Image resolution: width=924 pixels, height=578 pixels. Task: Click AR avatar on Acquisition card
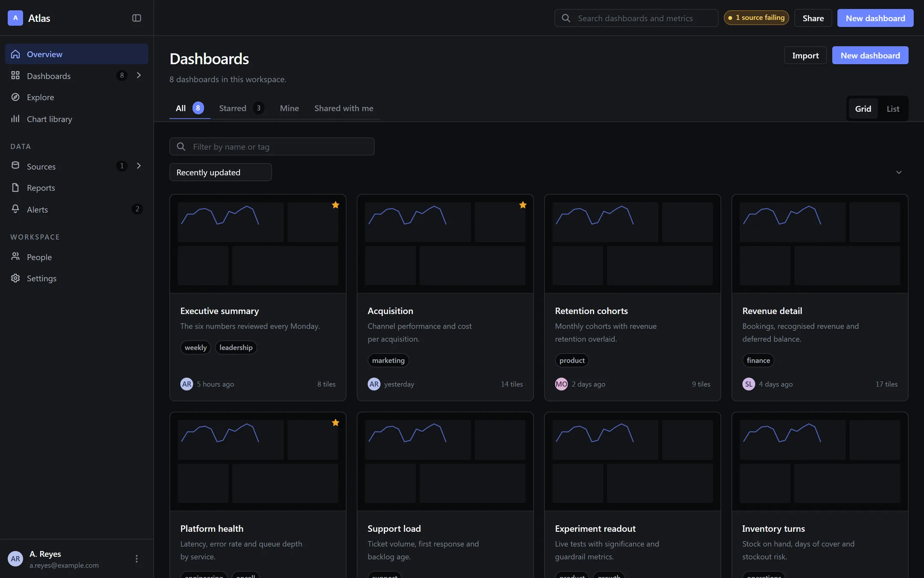[x=374, y=384]
